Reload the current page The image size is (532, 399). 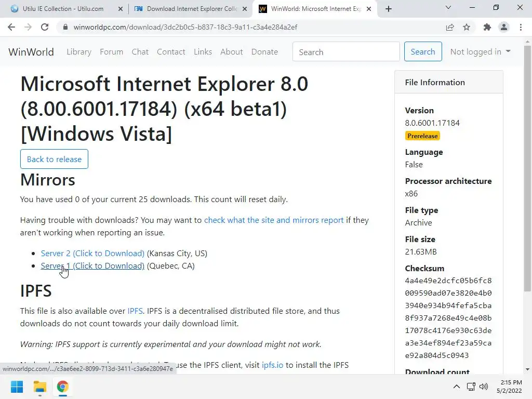(x=45, y=27)
